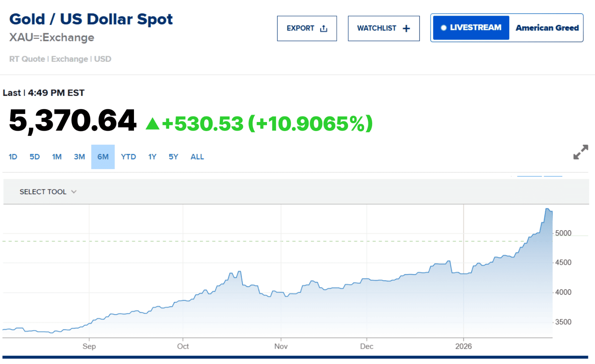Image resolution: width=595 pixels, height=364 pixels.
Task: Click the Livestream dot indicator
Action: coord(443,28)
